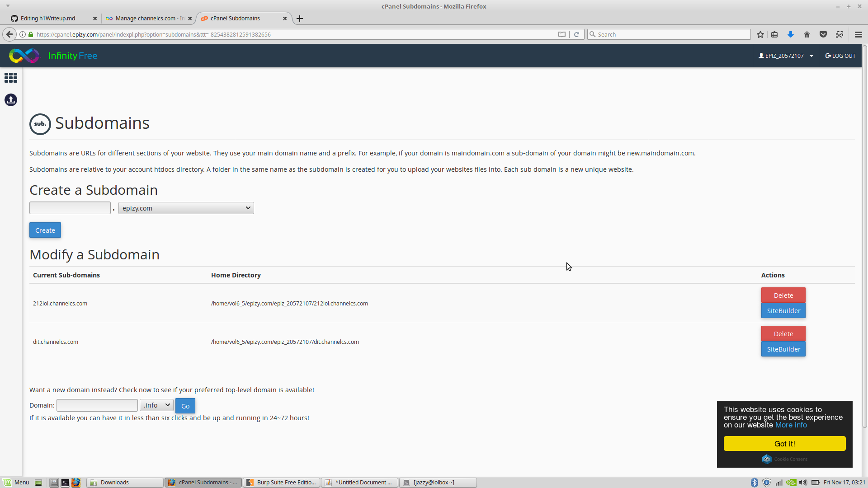
Task: Click the grid menu icon in sidebar
Action: [11, 78]
